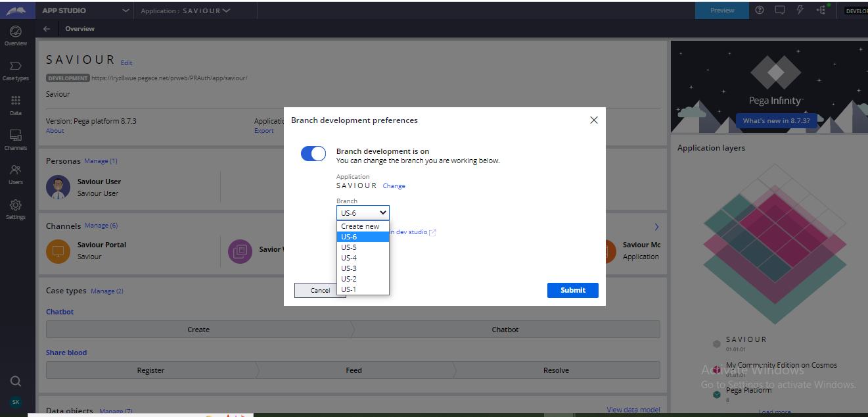Open the Data sidebar icon
The image size is (868, 417).
click(x=16, y=105)
